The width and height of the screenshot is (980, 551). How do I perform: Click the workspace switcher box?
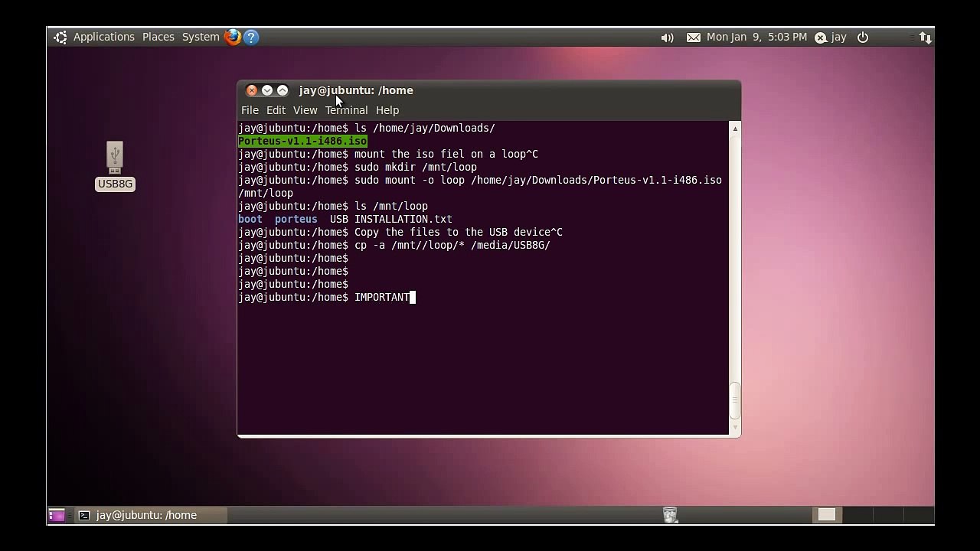827,515
